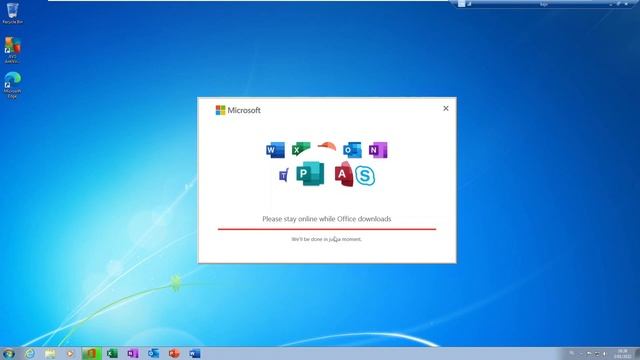Click the taskbar clock and date
640x360 pixels.
coord(623,354)
